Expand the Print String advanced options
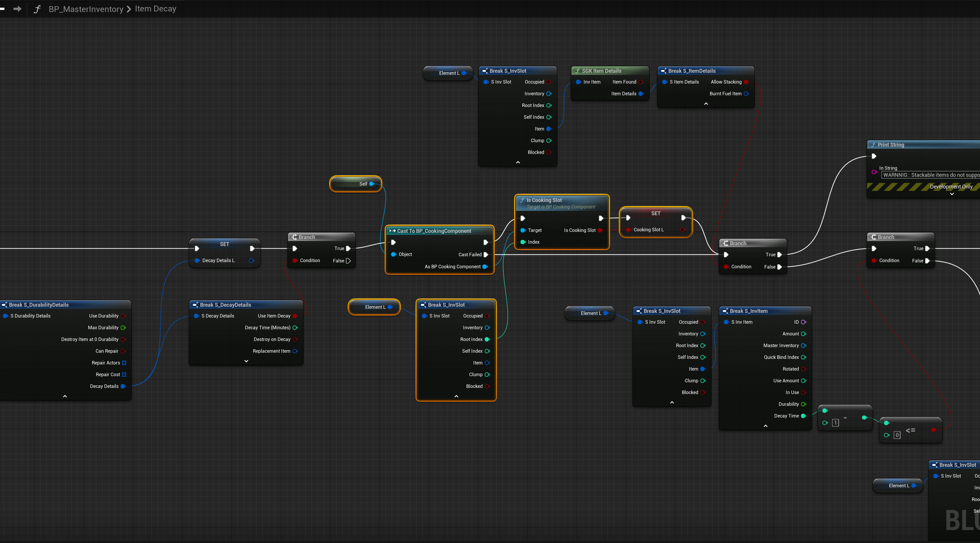This screenshot has height=543, width=980. [952, 194]
